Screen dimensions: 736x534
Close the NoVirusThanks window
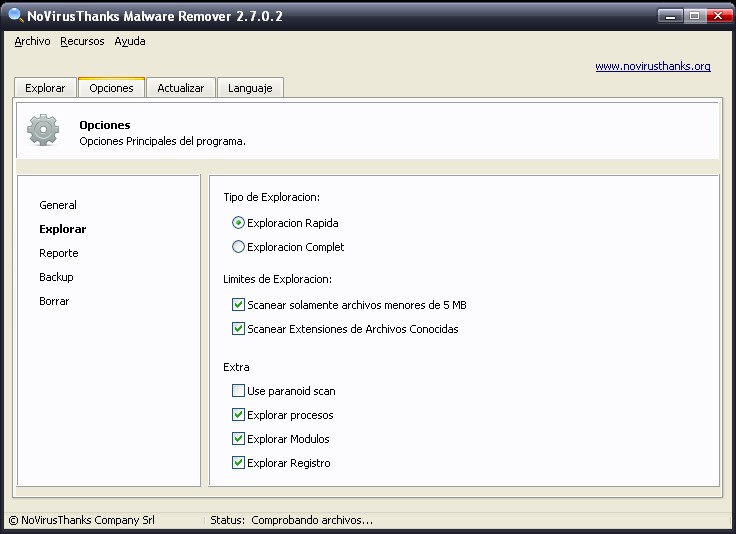point(718,16)
